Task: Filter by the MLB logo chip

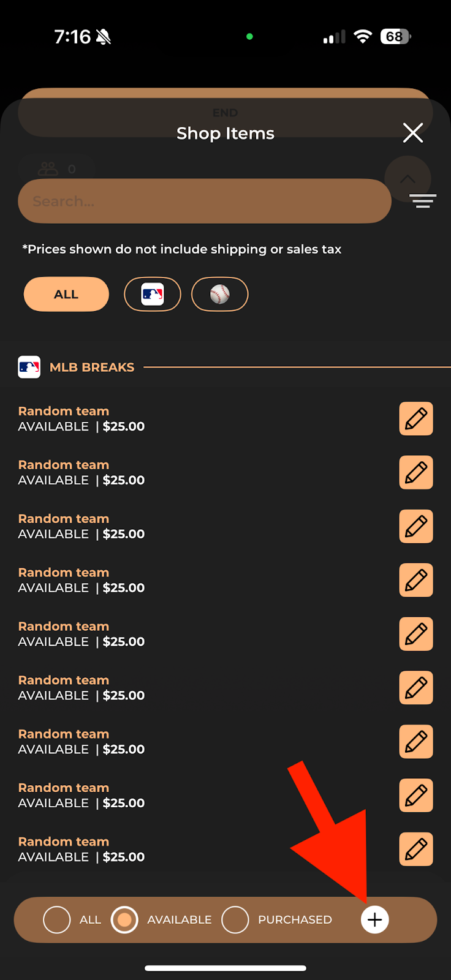Action: coord(153,295)
